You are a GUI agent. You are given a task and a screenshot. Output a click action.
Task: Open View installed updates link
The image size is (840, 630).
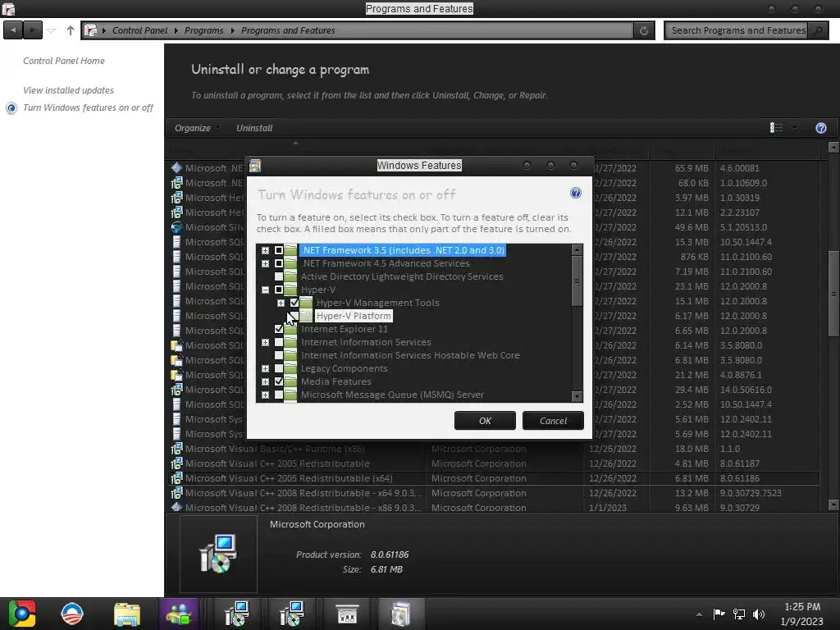[x=69, y=90]
